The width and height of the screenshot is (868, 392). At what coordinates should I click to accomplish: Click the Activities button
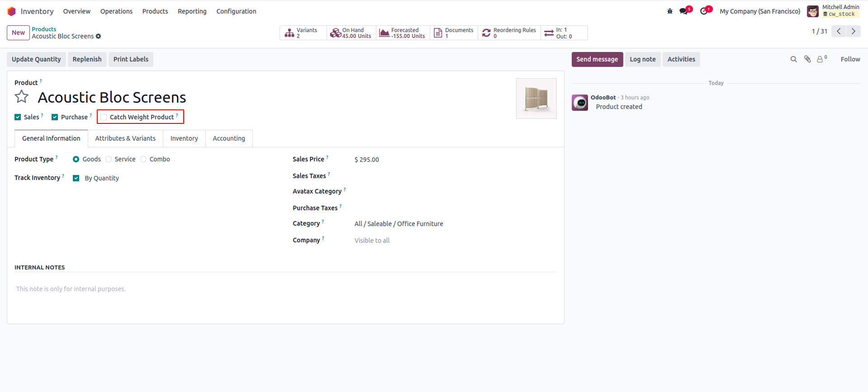(681, 59)
